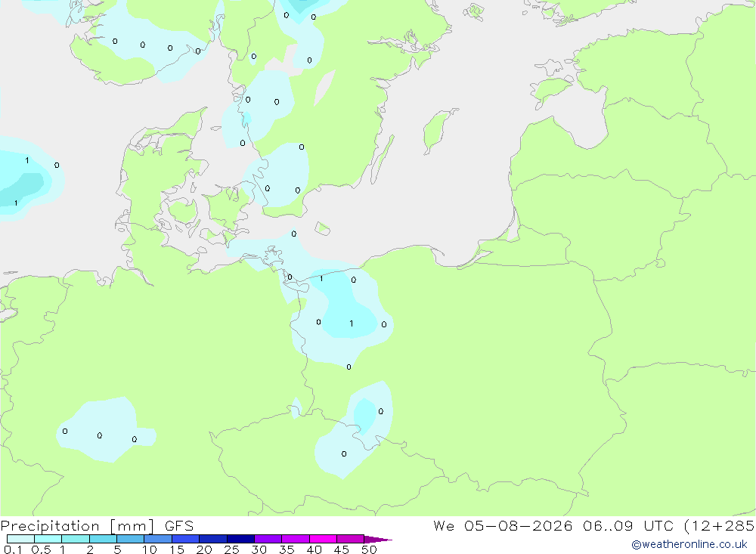Click the '35' legend scale number
The width and height of the screenshot is (756, 554).
pyautogui.click(x=287, y=549)
